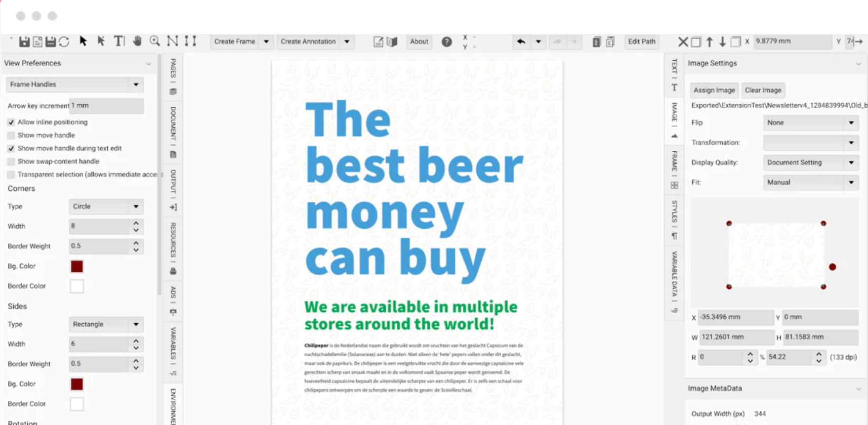Click the square frame icon next to X
Image resolution: width=868 pixels, height=425 pixels.
(696, 42)
